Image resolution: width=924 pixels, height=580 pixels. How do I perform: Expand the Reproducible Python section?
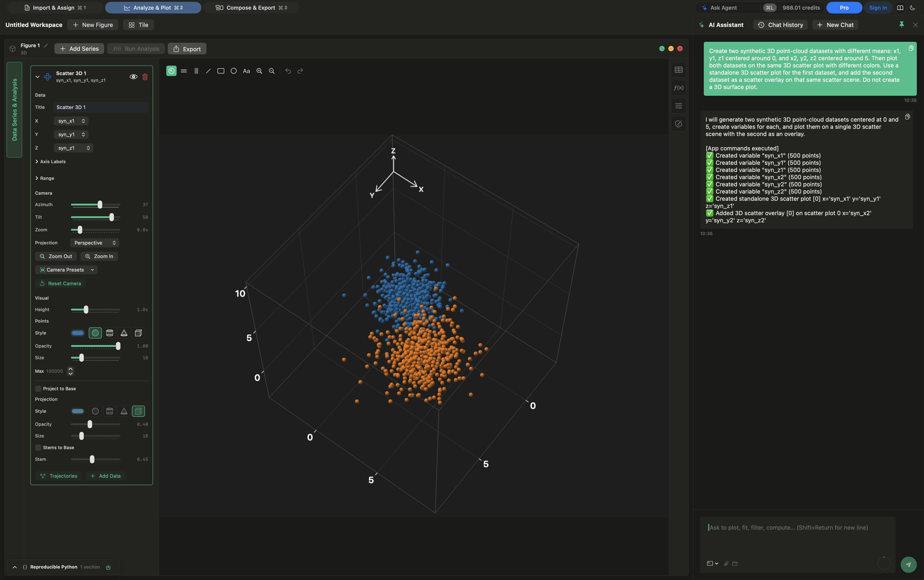[x=15, y=567]
